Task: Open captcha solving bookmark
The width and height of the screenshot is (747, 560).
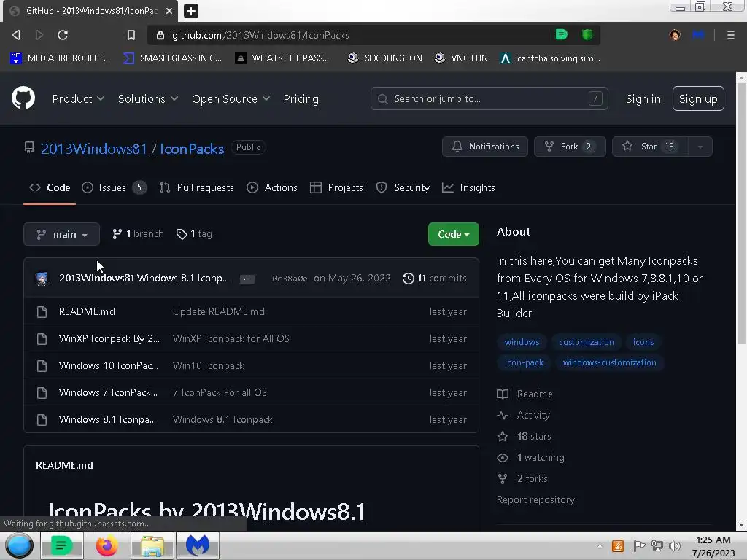Action: tap(550, 58)
